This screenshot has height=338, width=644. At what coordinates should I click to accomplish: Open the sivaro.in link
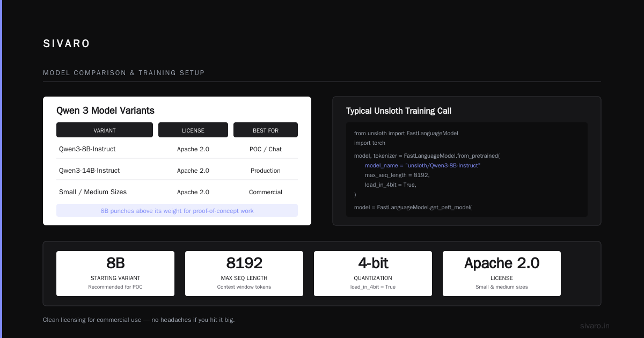tap(595, 326)
